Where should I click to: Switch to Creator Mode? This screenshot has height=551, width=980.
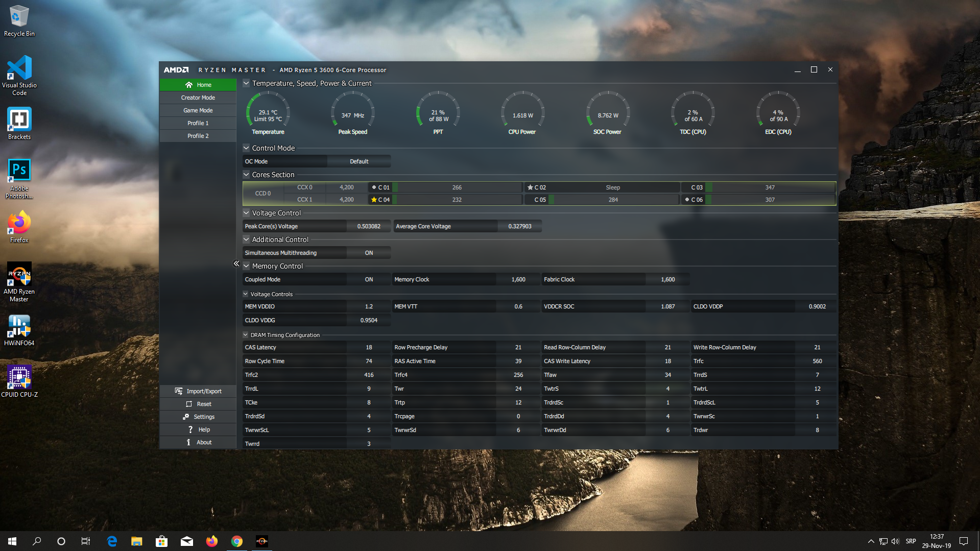[x=198, y=98]
